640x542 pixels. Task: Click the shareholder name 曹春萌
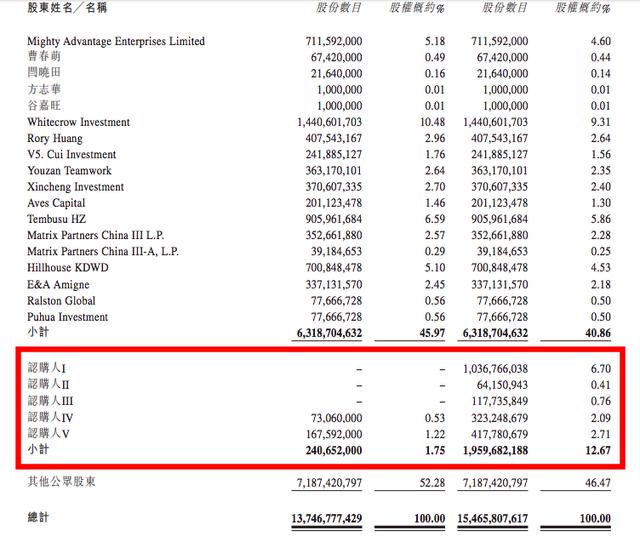[44, 56]
